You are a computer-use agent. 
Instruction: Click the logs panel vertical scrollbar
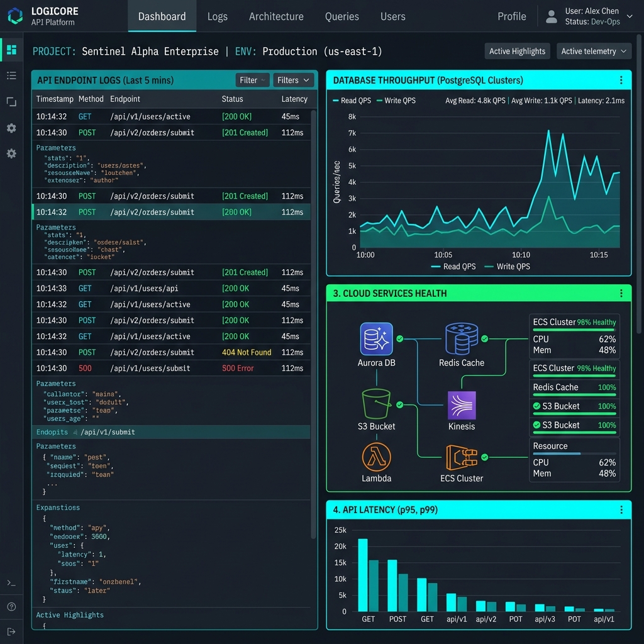click(313, 323)
